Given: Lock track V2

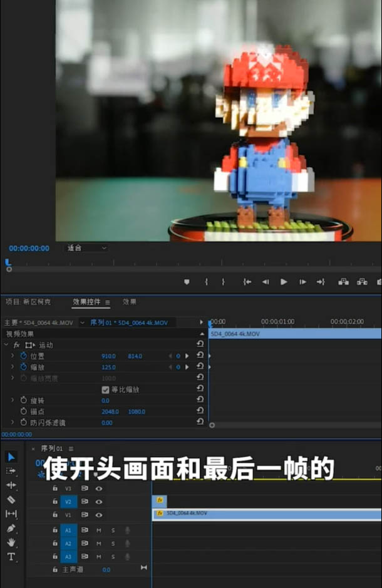Looking at the screenshot, I should [x=55, y=502].
